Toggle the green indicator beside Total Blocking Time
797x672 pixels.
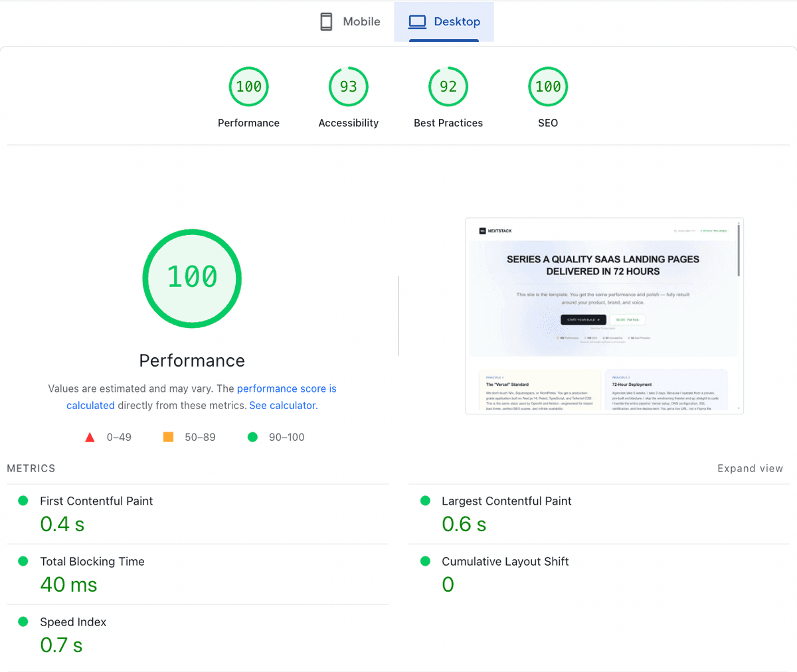point(23,560)
